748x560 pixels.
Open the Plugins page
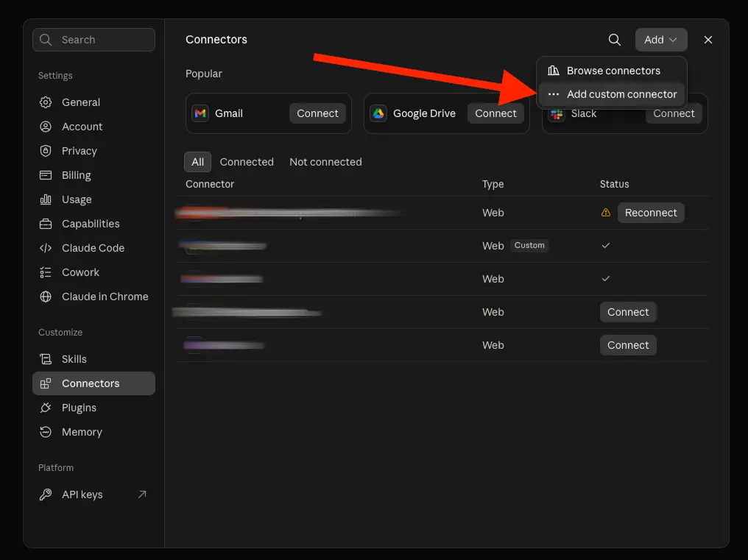click(x=93, y=408)
